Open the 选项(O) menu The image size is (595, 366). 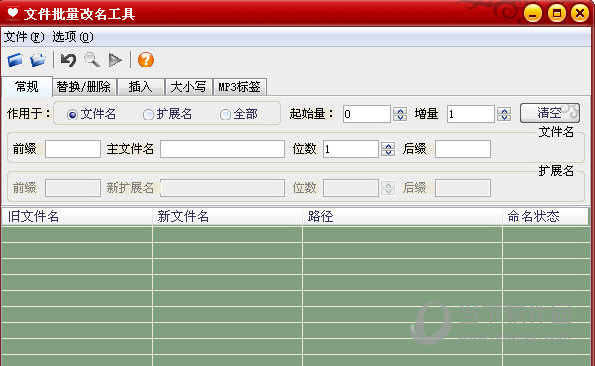pos(72,37)
